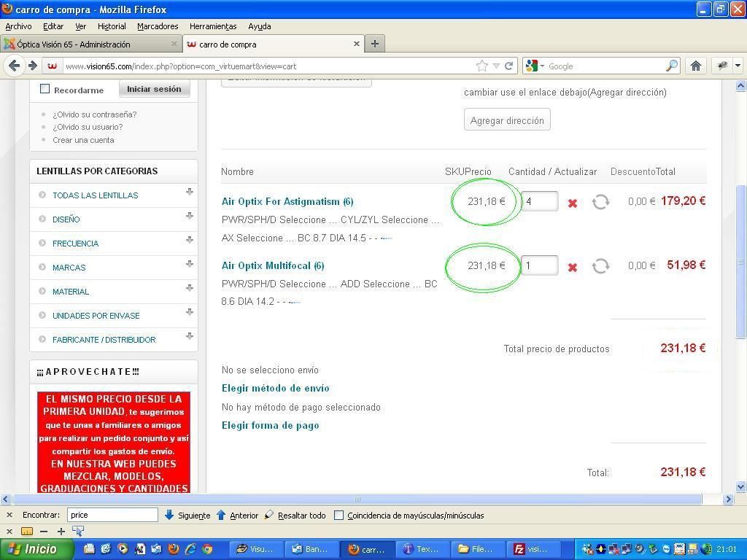Update quantity for Air Optix For Astigmatism
The image size is (747, 560).
coord(601,202)
